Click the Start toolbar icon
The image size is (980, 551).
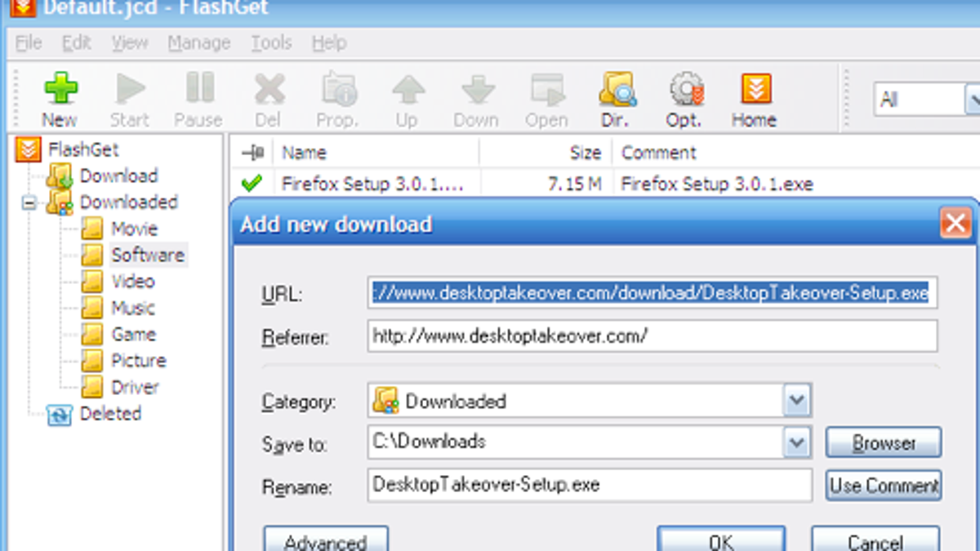coord(129,100)
